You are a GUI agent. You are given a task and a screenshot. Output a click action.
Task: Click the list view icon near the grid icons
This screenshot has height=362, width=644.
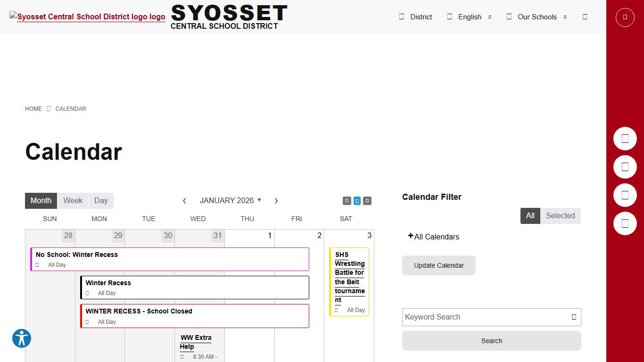click(367, 200)
